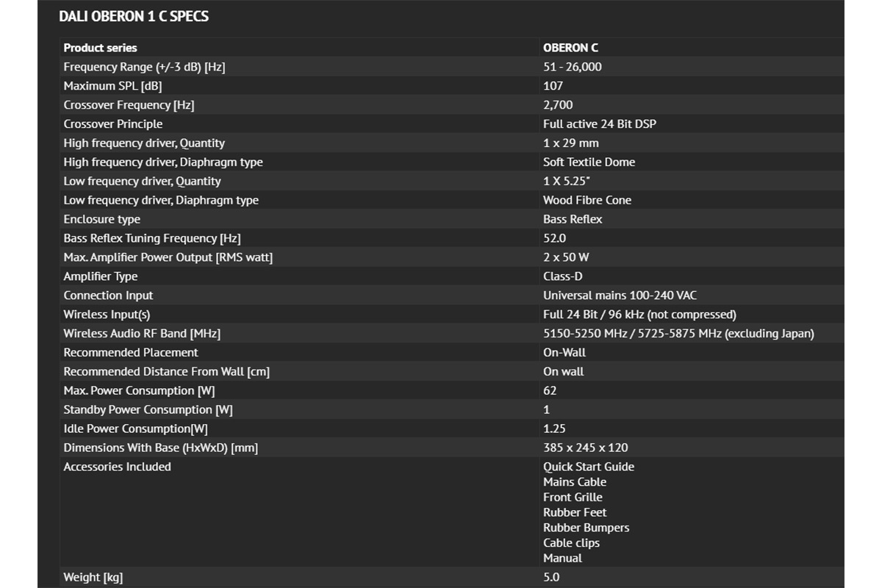Select the Maximum SPL row label
Image resolution: width=882 pixels, height=588 pixels.
click(112, 86)
